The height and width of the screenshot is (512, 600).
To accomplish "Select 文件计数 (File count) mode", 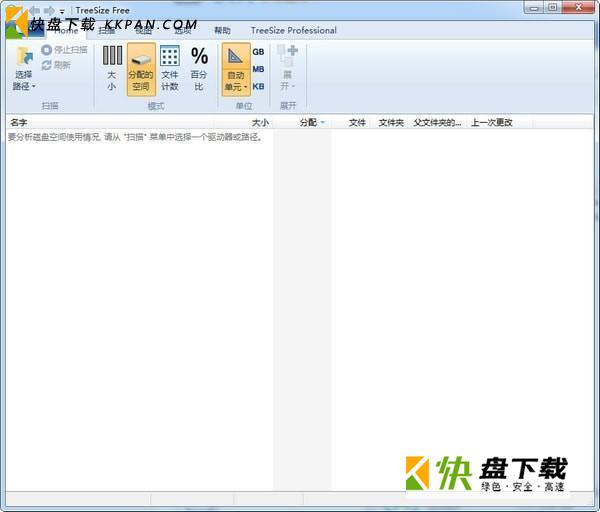I will click(170, 69).
